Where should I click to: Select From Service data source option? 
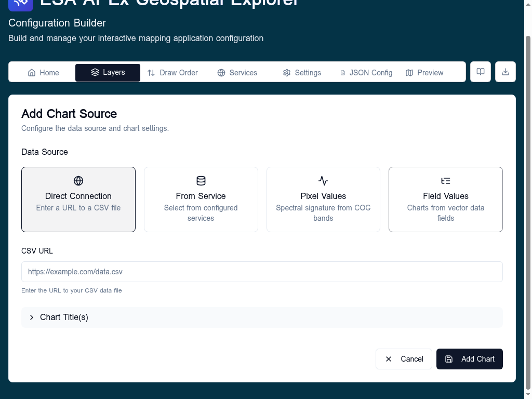[201, 199]
